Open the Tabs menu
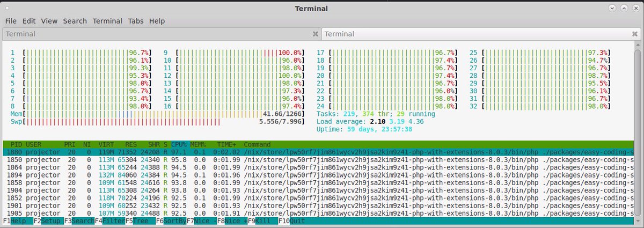 point(136,21)
